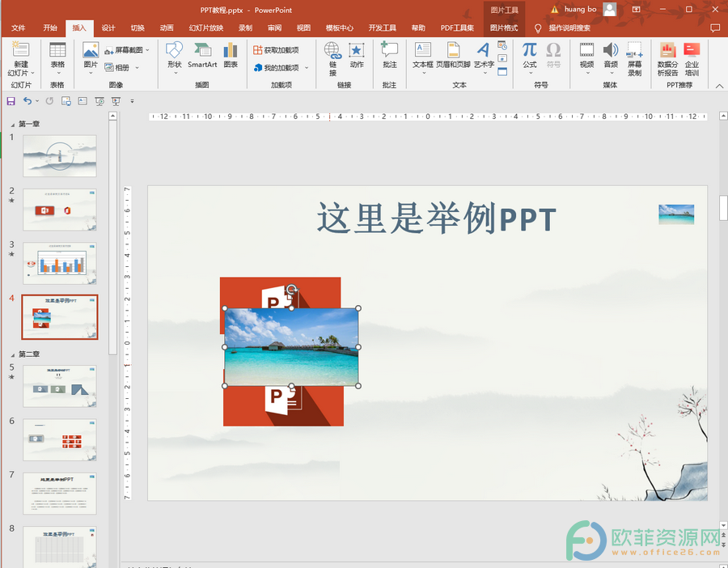Insert a SmartArt graphic
This screenshot has height=568, width=728.
pyautogui.click(x=202, y=55)
